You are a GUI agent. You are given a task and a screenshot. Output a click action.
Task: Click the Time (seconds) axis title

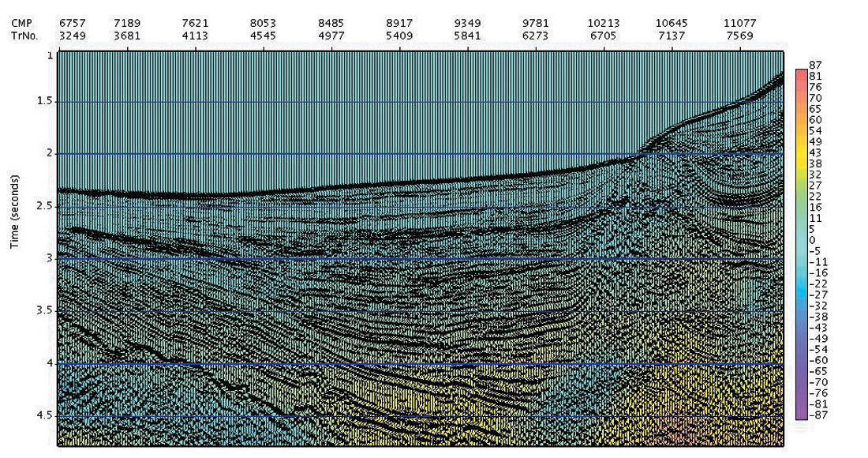click(14, 212)
